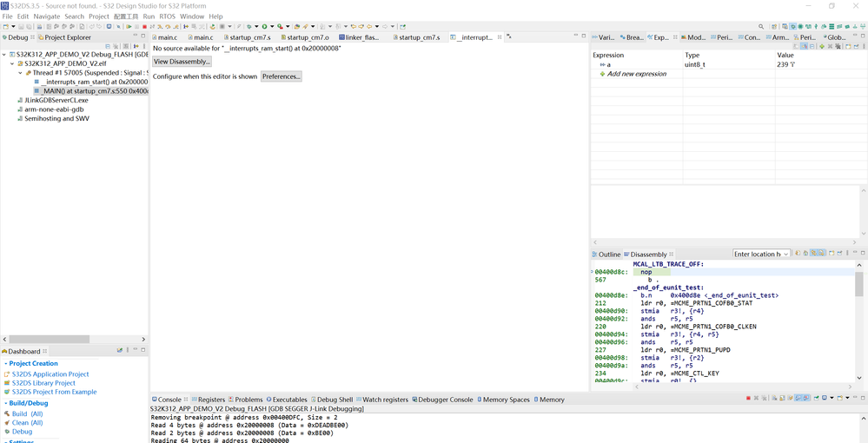
Task: Click the Debug view minimize icon
Action: click(135, 35)
